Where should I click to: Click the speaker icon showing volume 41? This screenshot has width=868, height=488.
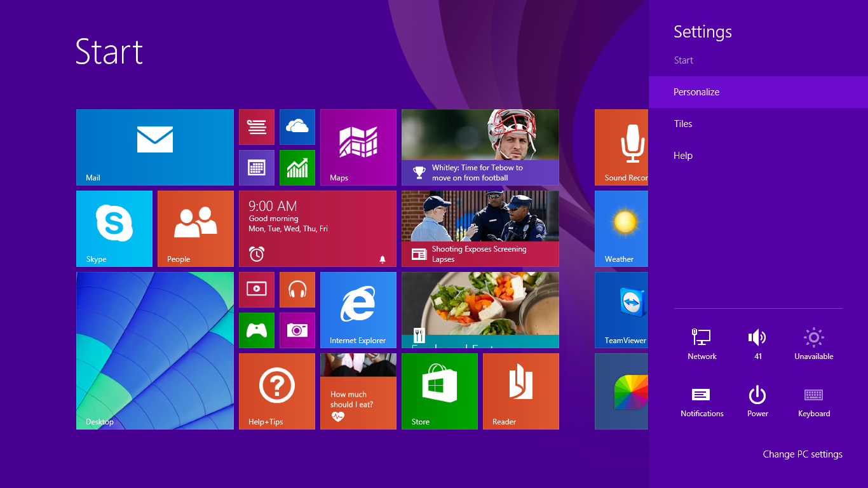click(x=757, y=343)
